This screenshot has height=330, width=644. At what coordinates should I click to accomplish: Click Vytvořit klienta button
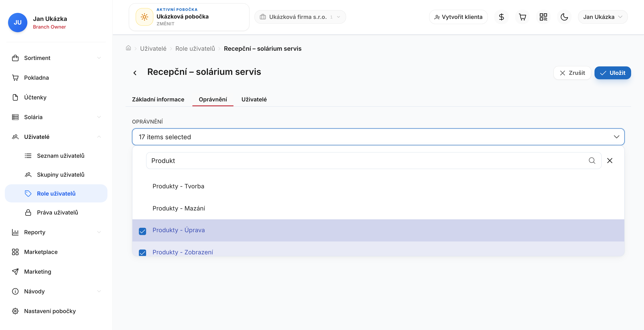pos(458,17)
